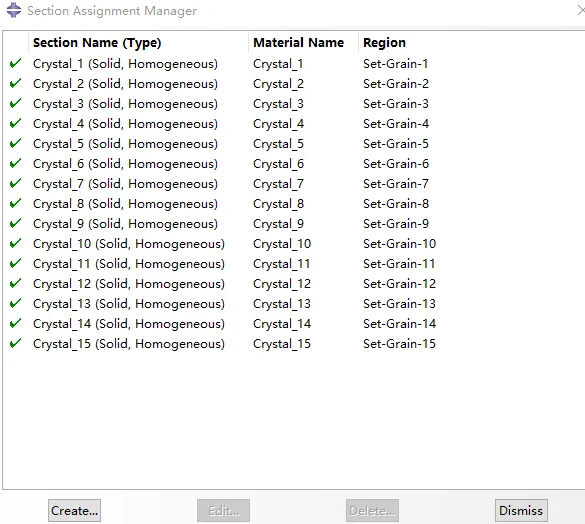Click green checkmark beside Crystal_11 row

click(x=15, y=263)
